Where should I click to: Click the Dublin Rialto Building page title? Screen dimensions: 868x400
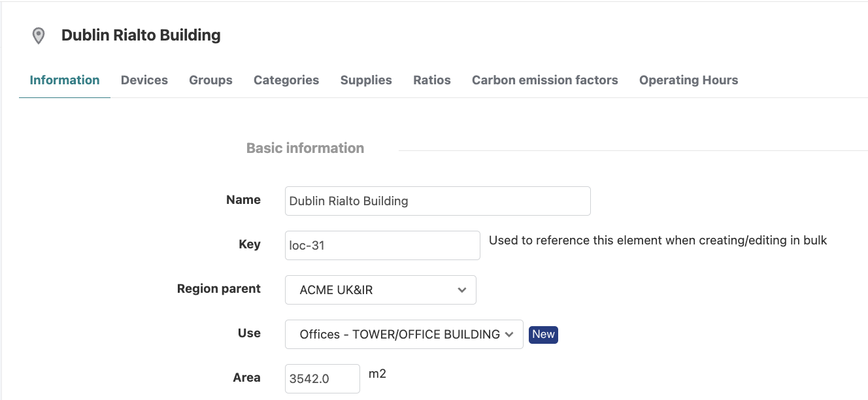click(141, 35)
